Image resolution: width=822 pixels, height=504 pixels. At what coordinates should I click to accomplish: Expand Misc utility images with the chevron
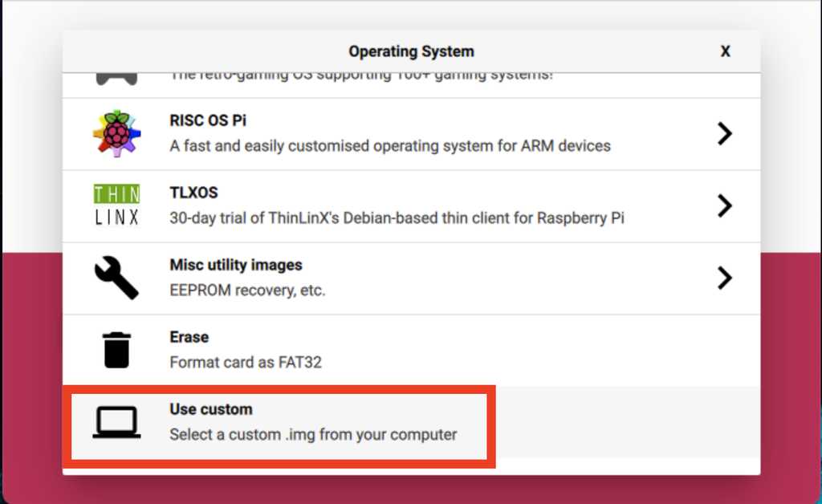[x=725, y=278]
